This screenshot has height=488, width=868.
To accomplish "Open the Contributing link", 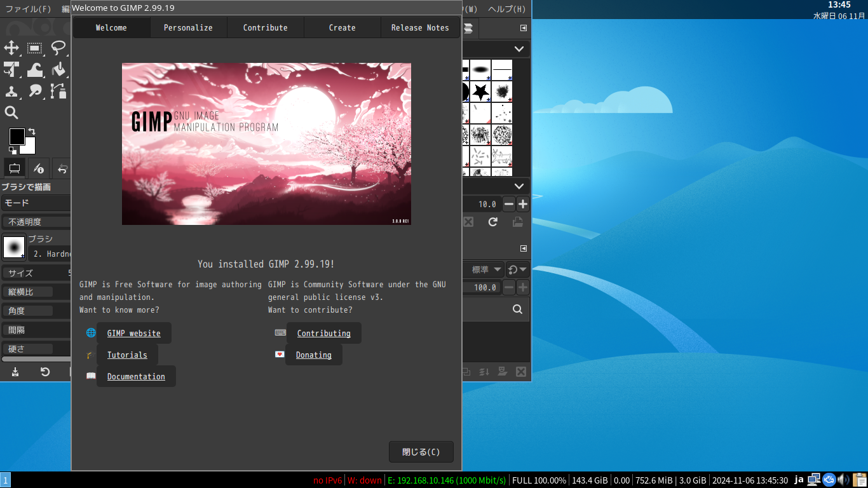I will pos(324,333).
